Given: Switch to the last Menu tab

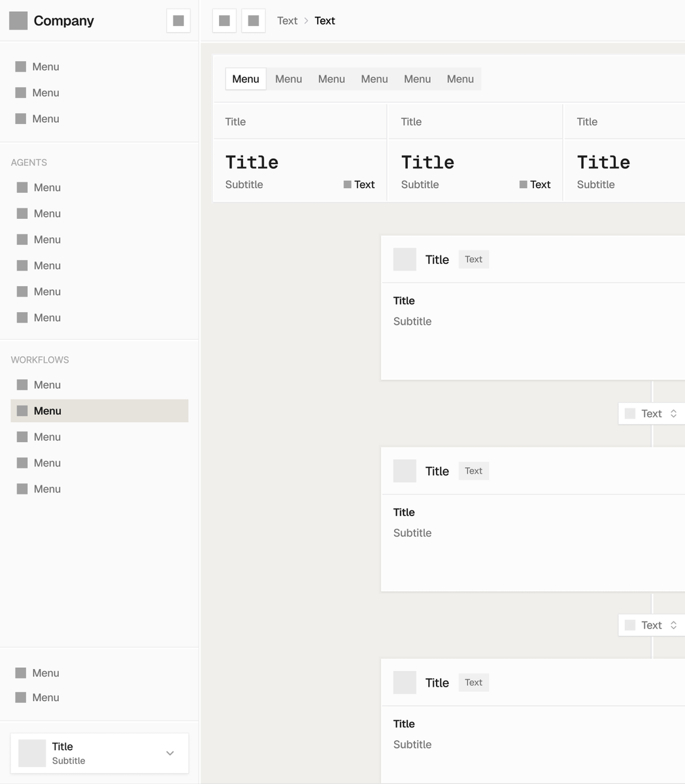Looking at the screenshot, I should (x=460, y=79).
